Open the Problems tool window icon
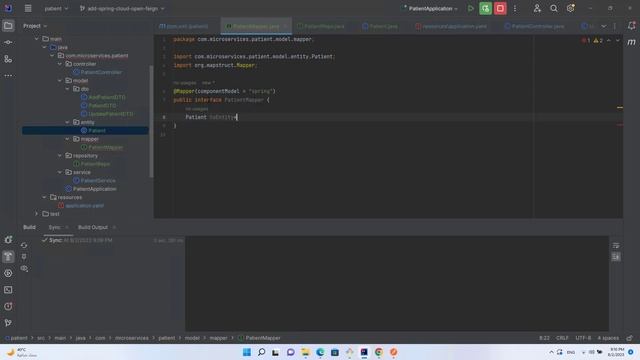The height and width of the screenshot is (360, 640). pyautogui.click(x=8, y=306)
